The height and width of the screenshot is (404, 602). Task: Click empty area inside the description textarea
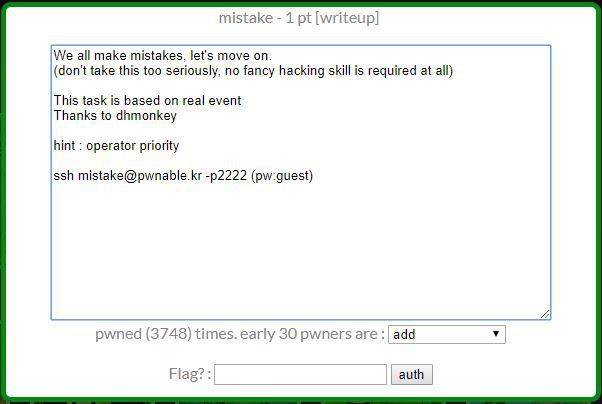tap(301, 250)
